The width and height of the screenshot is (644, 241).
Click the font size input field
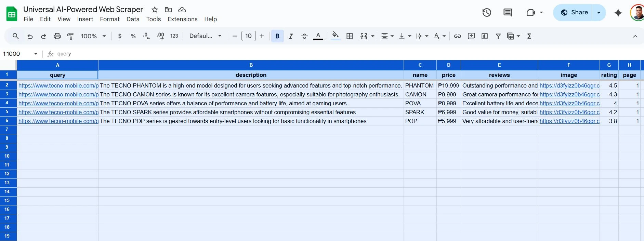248,36
